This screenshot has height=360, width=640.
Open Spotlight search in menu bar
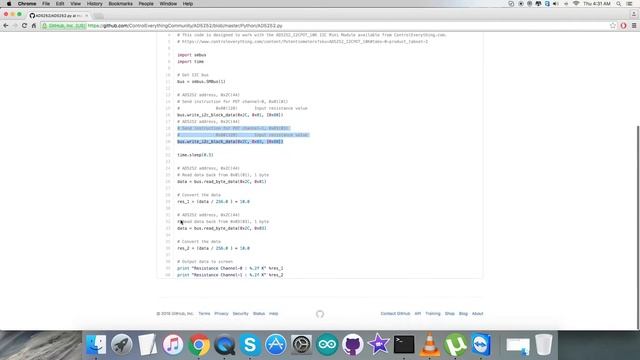point(619,4)
